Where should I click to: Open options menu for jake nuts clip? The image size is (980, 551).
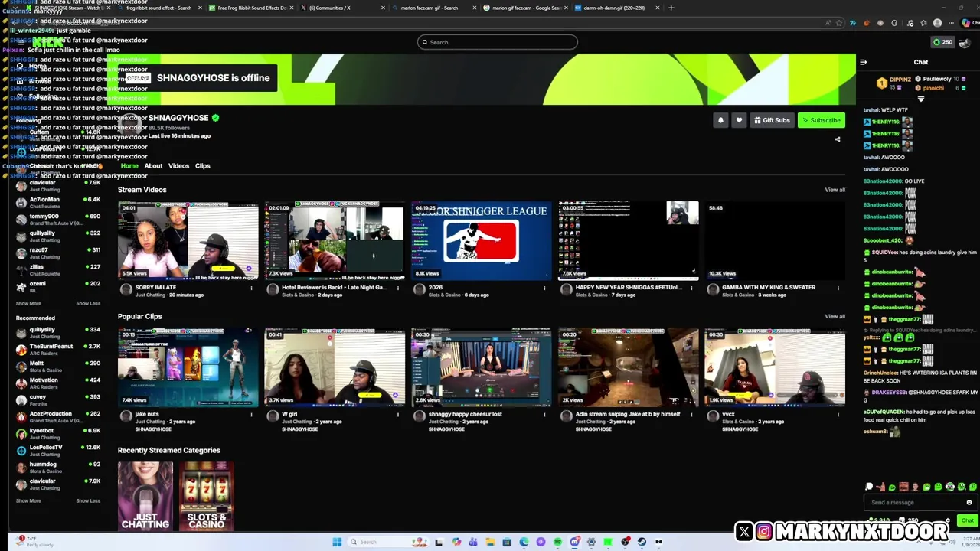tap(251, 415)
